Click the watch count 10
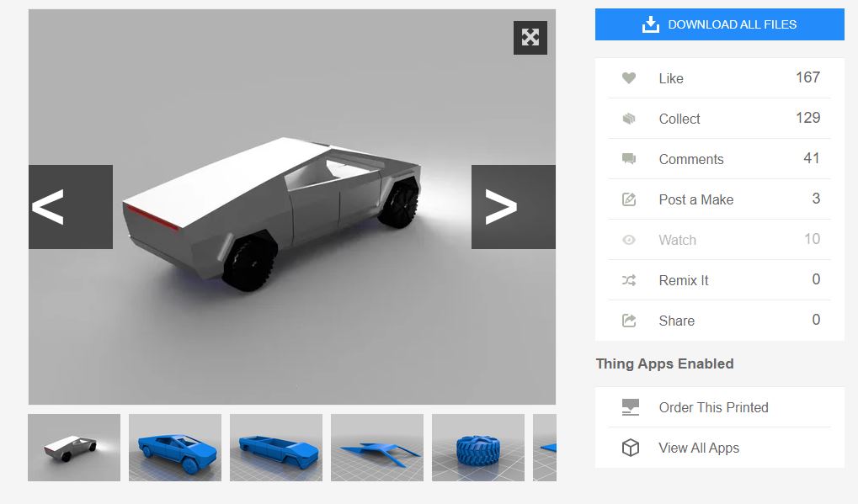 812,240
